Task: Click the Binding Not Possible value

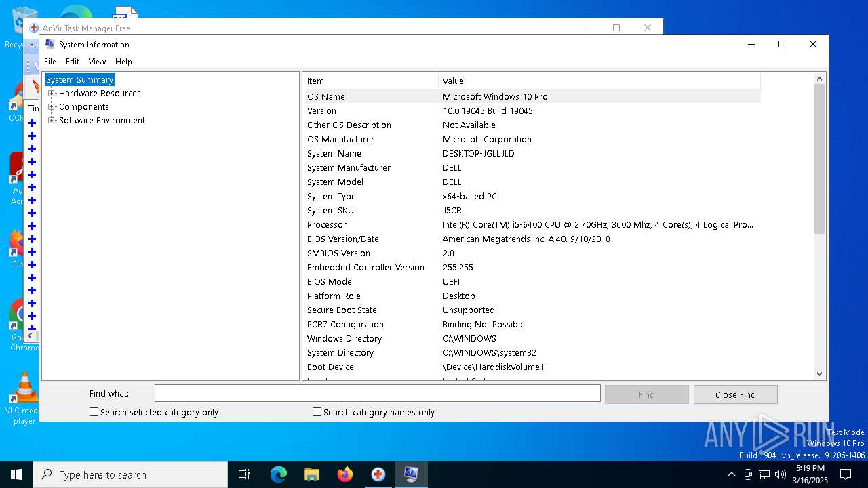Action: pos(484,324)
